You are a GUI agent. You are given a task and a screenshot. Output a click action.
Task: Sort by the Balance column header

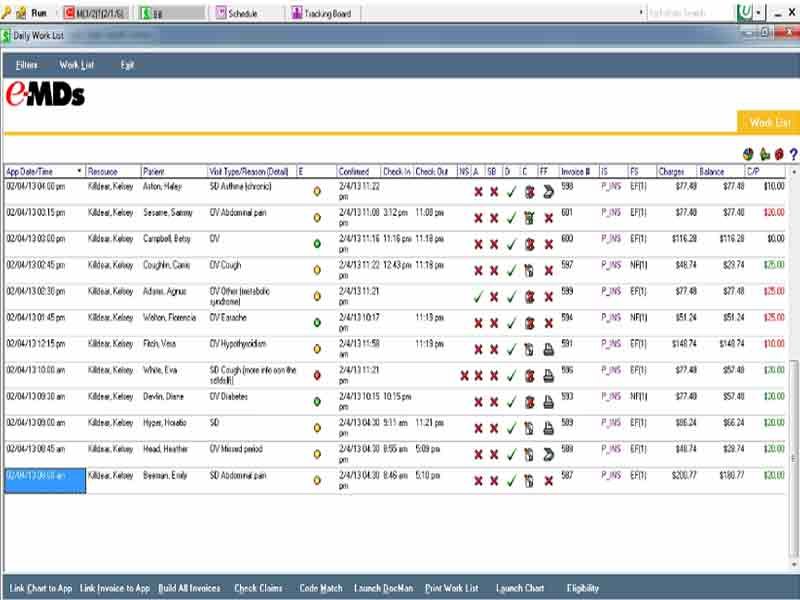point(720,171)
